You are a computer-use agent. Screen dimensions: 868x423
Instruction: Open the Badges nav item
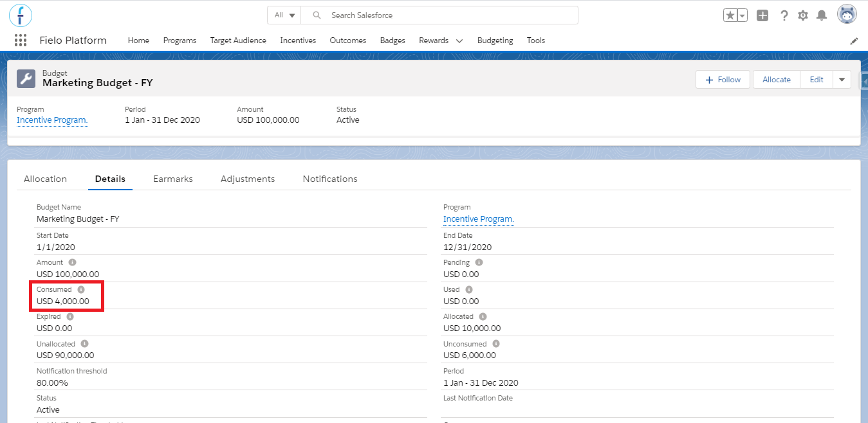(x=392, y=40)
